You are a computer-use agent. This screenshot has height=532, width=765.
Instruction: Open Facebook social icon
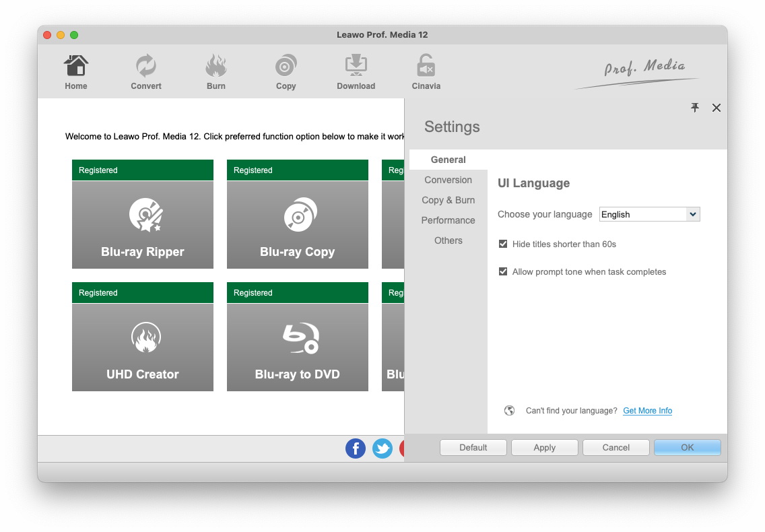(356, 448)
